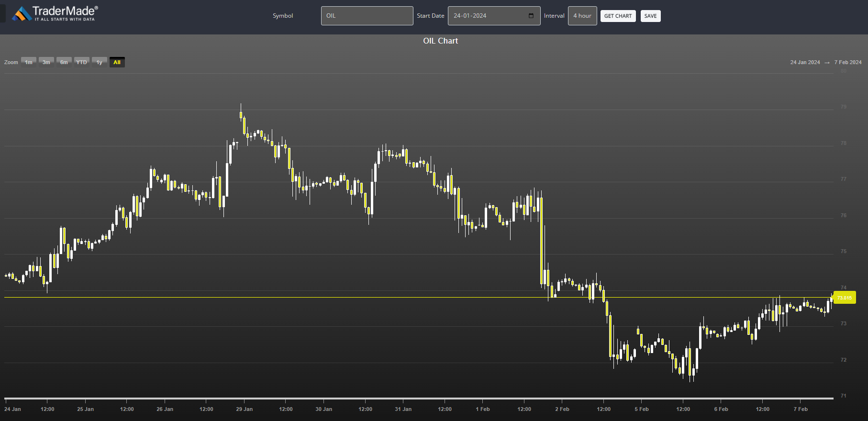The height and width of the screenshot is (421, 868).
Task: Click the 76 price axis label
Action: (844, 215)
